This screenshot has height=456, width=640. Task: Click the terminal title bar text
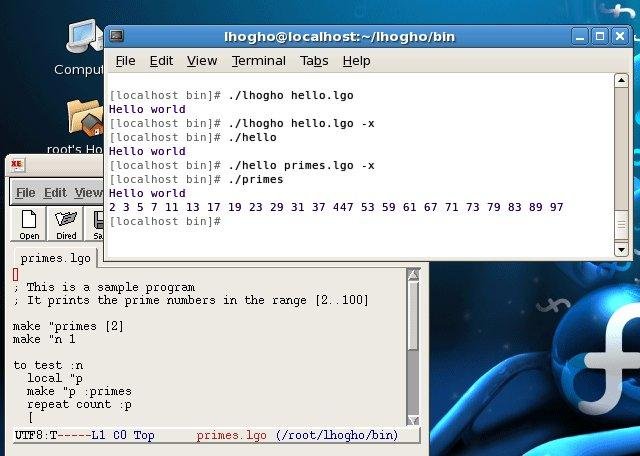(340, 37)
